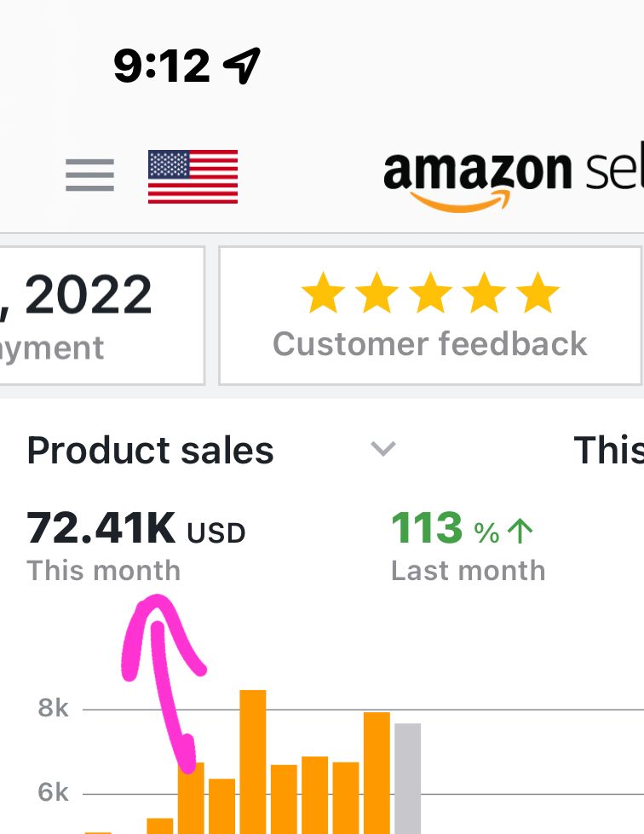The image size is (644, 834).
Task: Open the Customer feedback card
Action: tap(429, 315)
